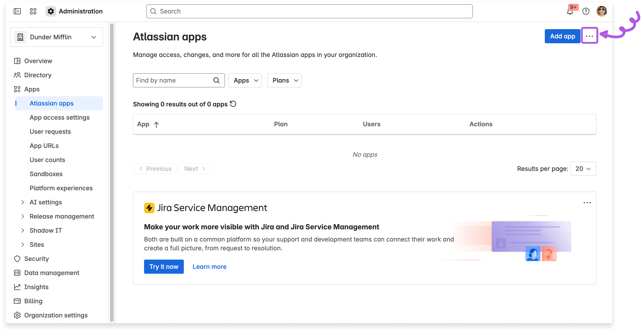Select Atlassian apps in the sidebar
The height and width of the screenshot is (332, 644).
[x=59, y=103]
